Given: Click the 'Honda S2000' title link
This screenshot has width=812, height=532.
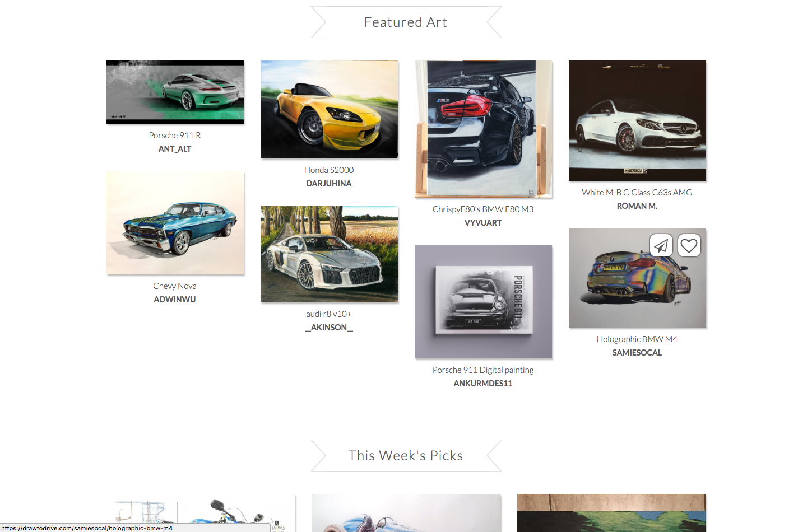Looking at the screenshot, I should [x=329, y=170].
